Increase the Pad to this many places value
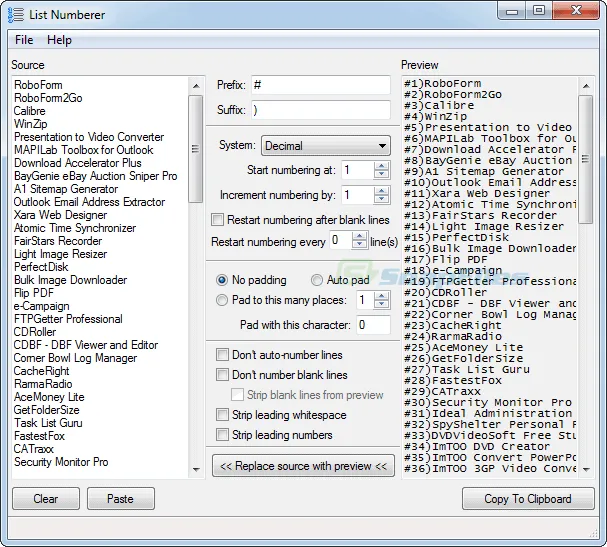Viewport: 607px width, 547px height. click(382, 296)
